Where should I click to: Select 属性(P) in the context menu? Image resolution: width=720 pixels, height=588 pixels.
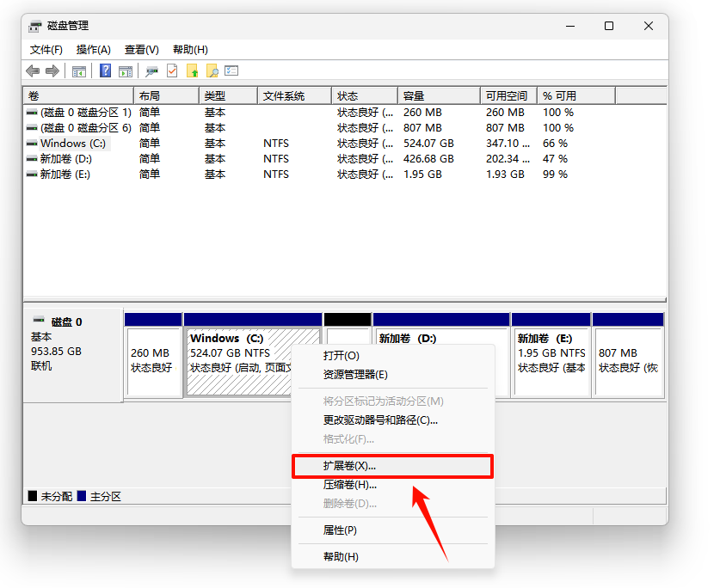[340, 530]
